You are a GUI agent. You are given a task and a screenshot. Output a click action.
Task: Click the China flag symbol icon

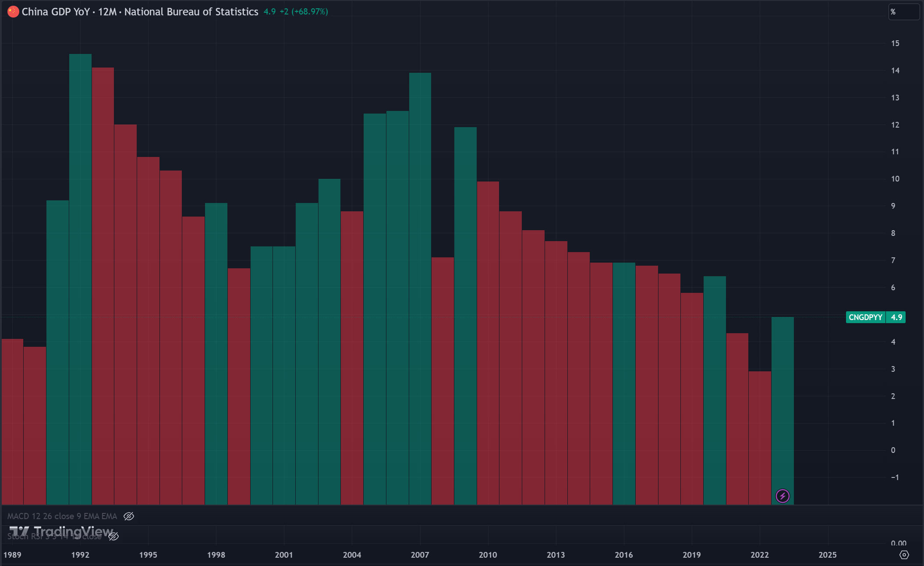click(13, 12)
